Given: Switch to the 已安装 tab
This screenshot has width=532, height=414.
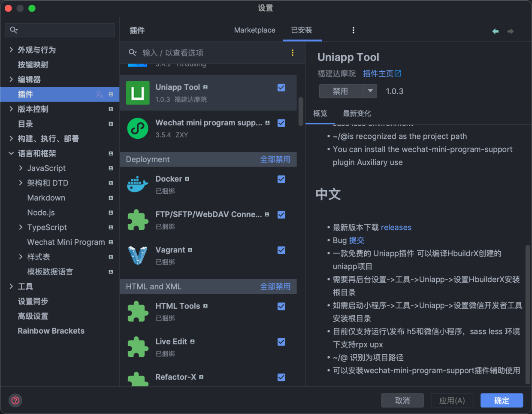Looking at the screenshot, I should (302, 30).
